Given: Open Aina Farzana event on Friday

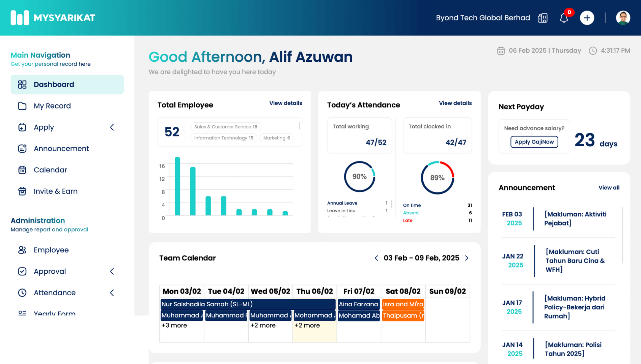Looking at the screenshot, I should point(359,304).
